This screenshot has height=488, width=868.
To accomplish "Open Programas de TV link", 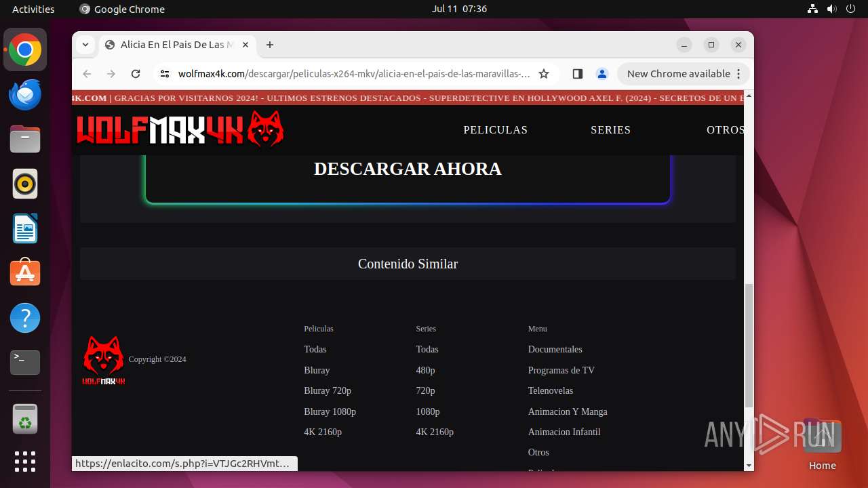I will point(561,371).
